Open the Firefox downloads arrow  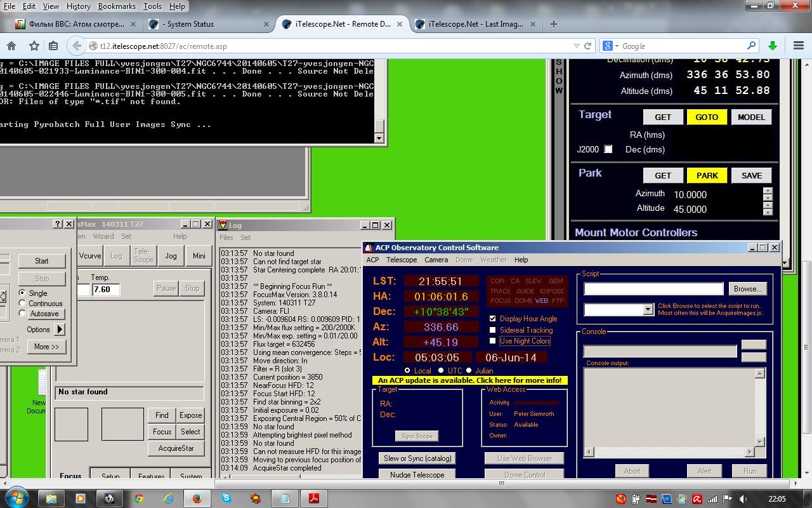(773, 46)
